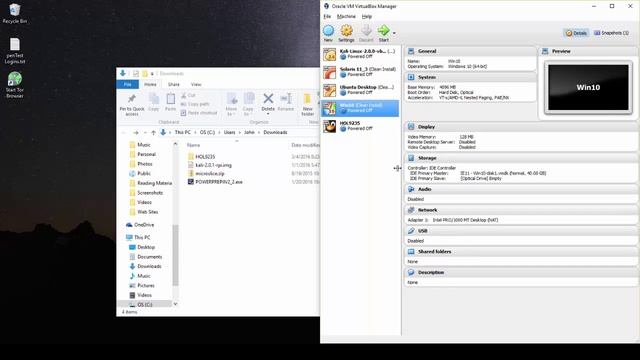Open the Help menu in VirtualBox
The height and width of the screenshot is (360, 640).
click(367, 16)
